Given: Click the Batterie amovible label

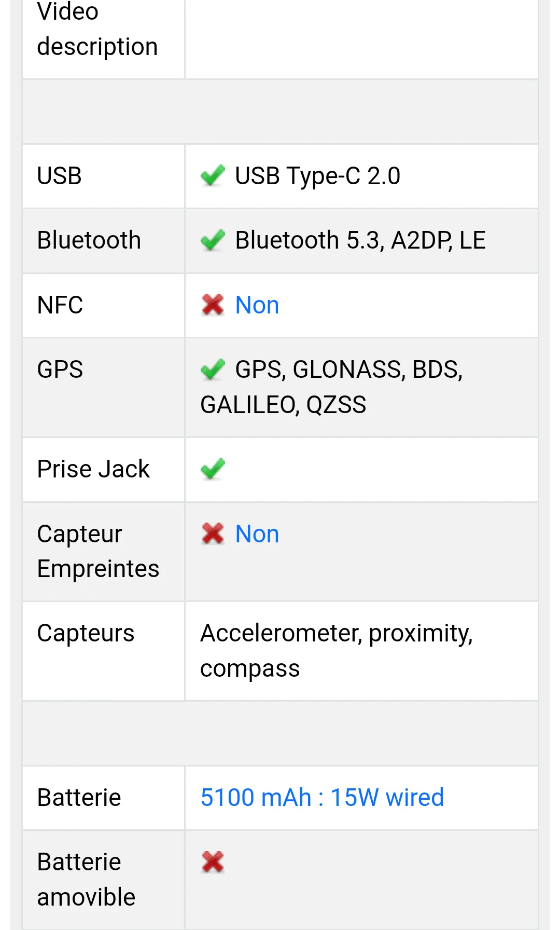Looking at the screenshot, I should (86, 880).
